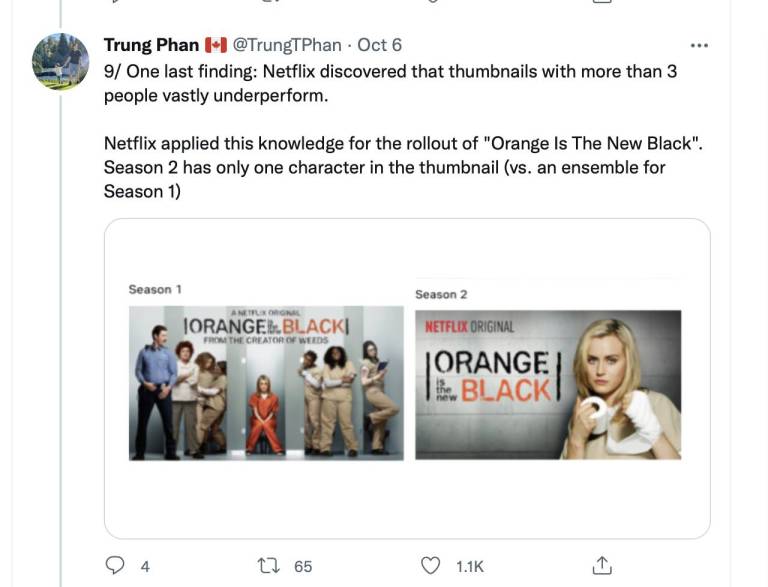Open the three-dot more options menu
This screenshot has height=587, width=768.
(699, 45)
